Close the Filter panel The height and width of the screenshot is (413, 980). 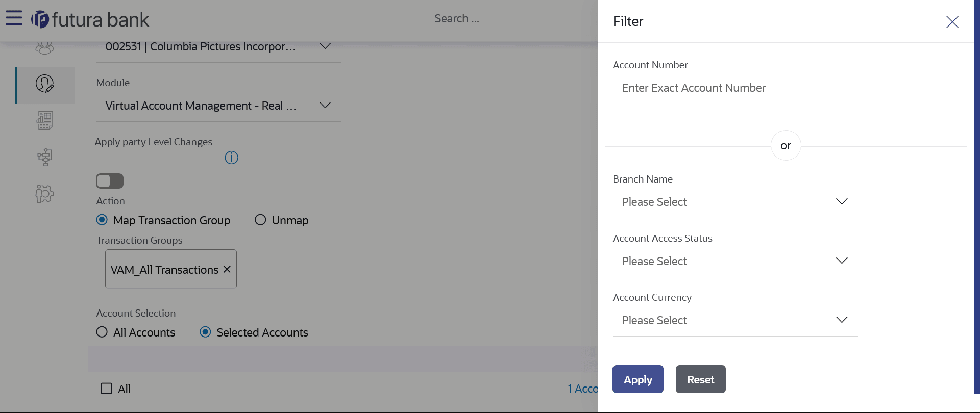coord(952,22)
